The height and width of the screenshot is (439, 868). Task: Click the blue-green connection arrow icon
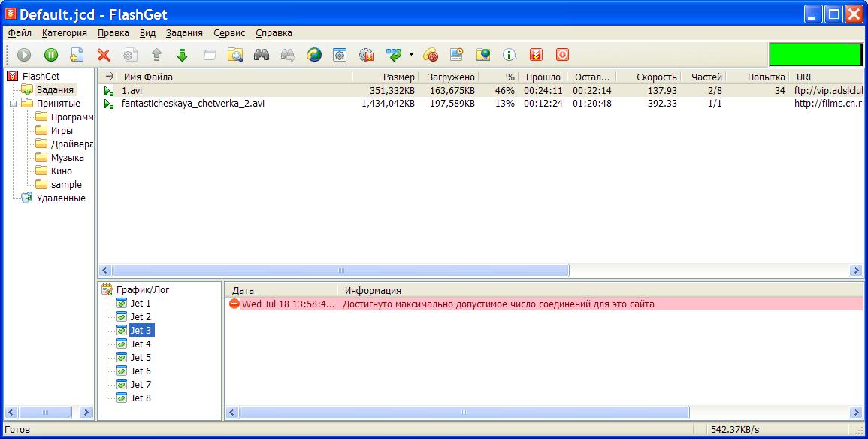point(394,55)
